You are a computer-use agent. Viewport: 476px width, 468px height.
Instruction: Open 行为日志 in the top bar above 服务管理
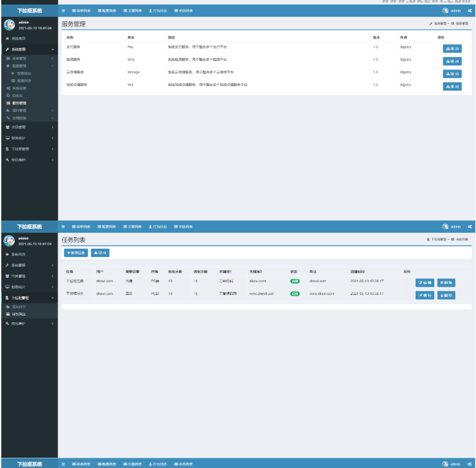(x=158, y=12)
